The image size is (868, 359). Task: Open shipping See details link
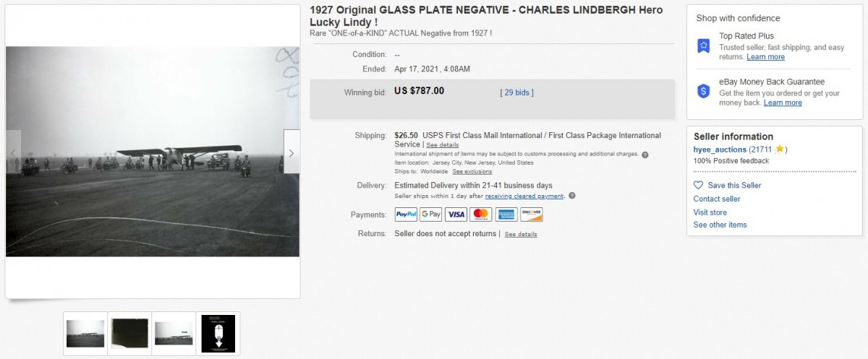coord(442,145)
